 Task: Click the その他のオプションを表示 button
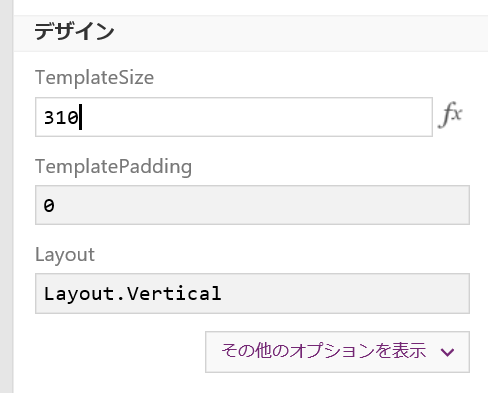(x=337, y=352)
